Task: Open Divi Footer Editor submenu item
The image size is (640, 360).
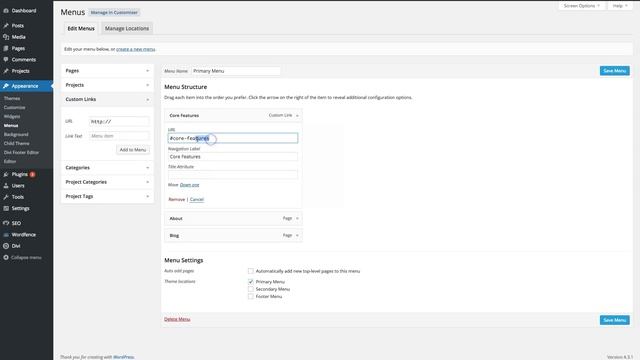Action: [x=21, y=152]
